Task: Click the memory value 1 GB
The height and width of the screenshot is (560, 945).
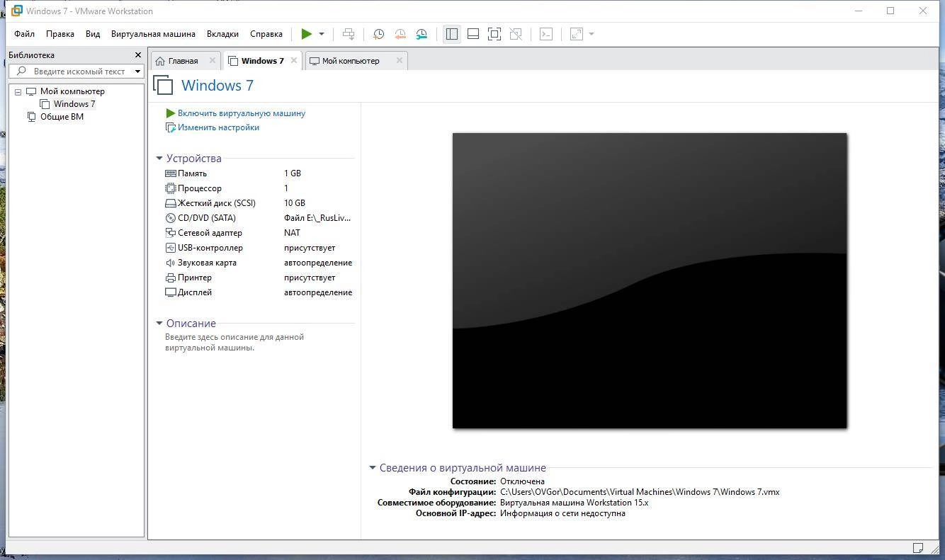Action: 293,173
